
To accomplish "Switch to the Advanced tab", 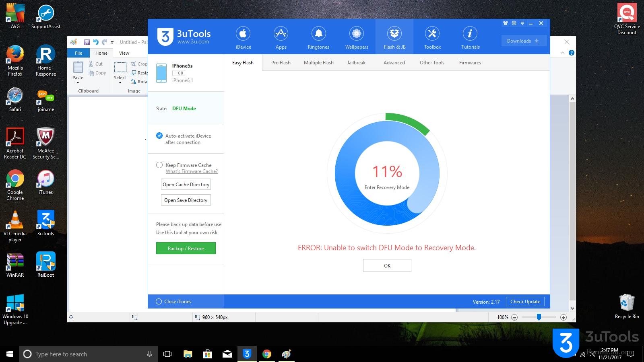I will coord(394,63).
